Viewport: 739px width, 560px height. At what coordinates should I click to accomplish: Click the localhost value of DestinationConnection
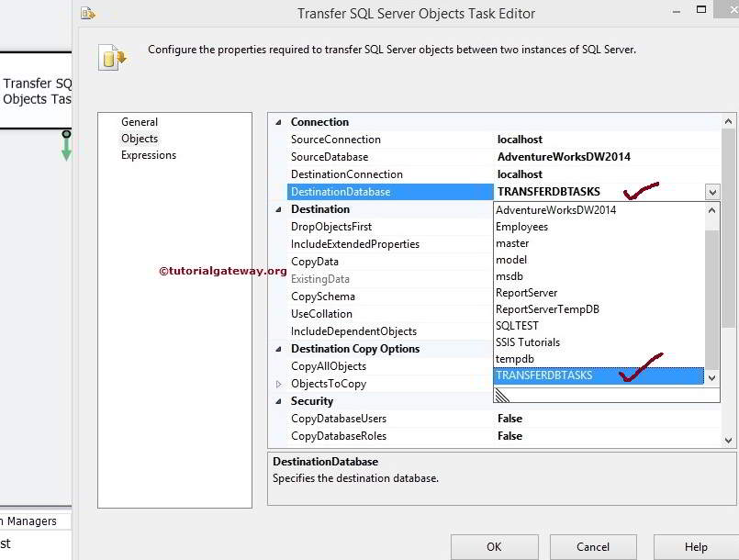click(520, 174)
